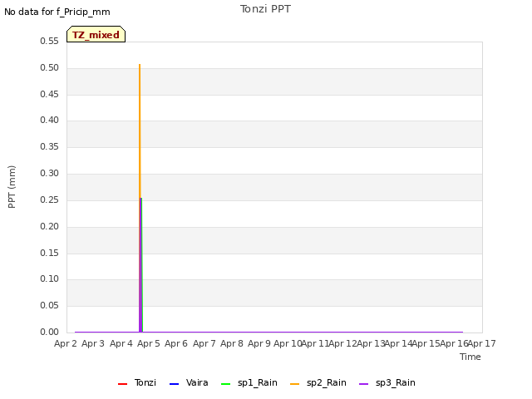Click the Time x-axis title
Screen dimensions: 532x399
pos(470,357)
